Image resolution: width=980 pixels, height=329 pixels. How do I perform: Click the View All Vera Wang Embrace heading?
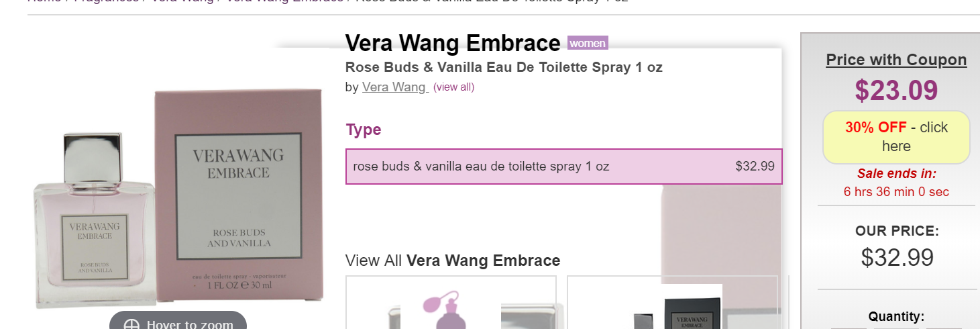click(452, 261)
